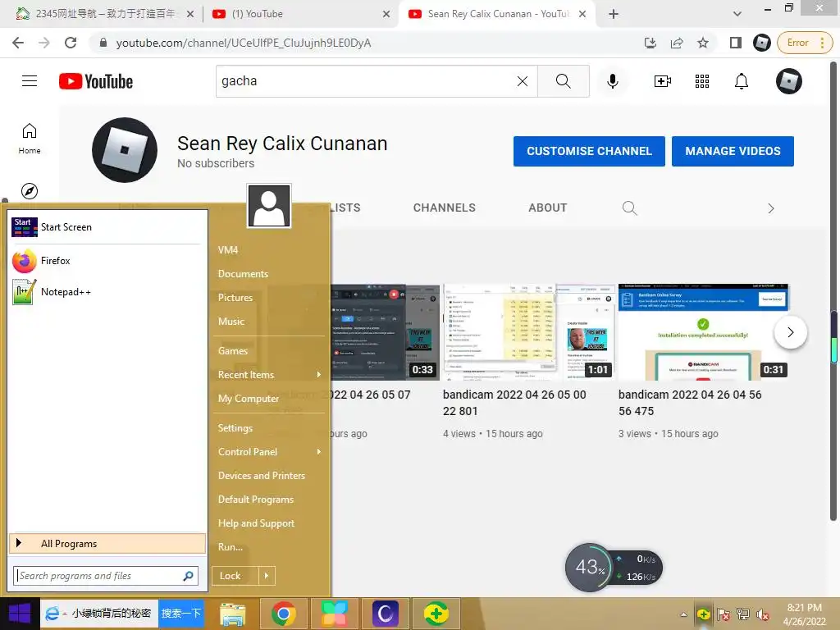The image size is (840, 630).
Task: Click the install app icon in the address bar
Action: 651,43
